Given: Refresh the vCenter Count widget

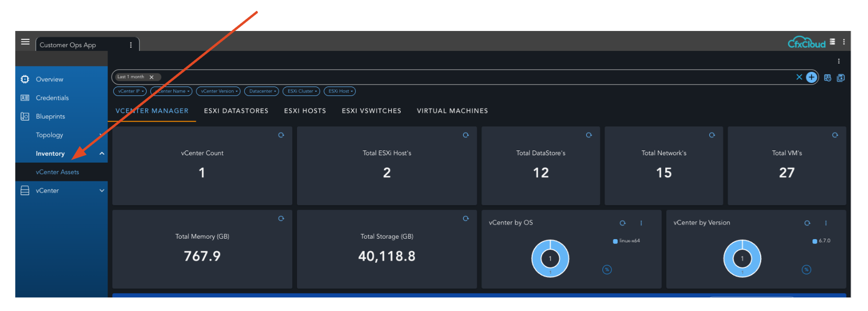Looking at the screenshot, I should pyautogui.click(x=281, y=135).
